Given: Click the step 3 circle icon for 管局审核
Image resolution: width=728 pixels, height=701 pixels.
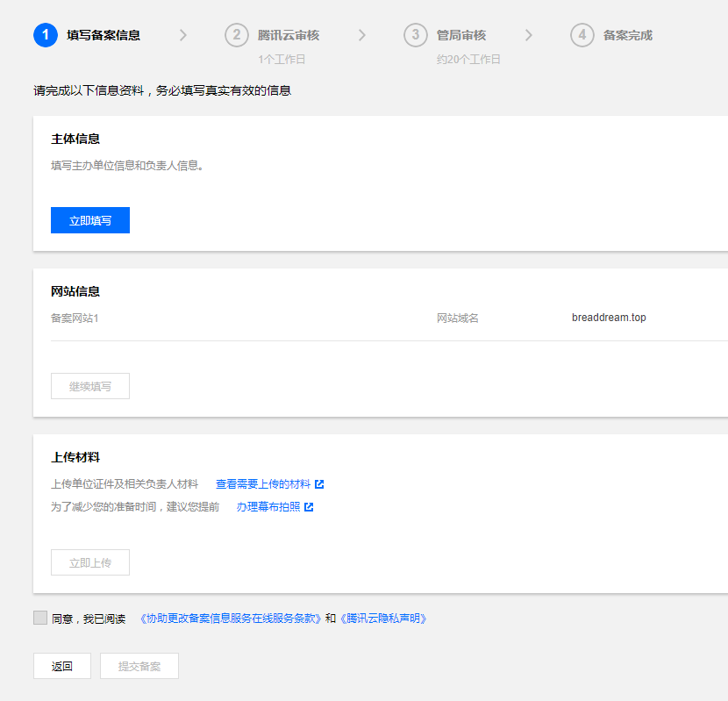Looking at the screenshot, I should click(416, 35).
